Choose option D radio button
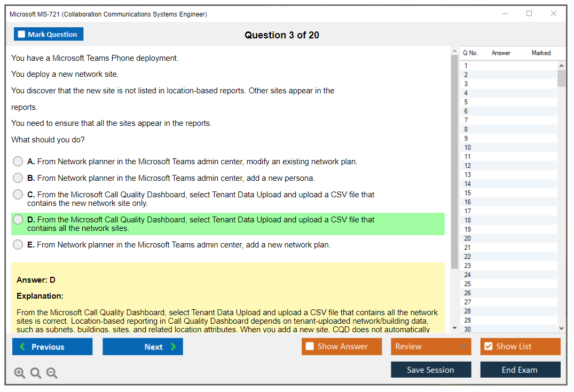The image size is (574, 392). (x=18, y=219)
